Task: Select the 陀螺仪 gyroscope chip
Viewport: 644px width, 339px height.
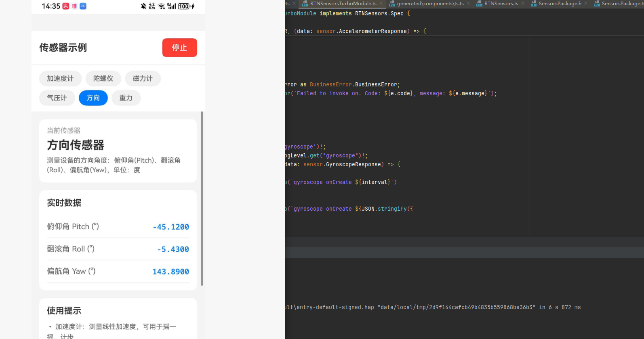Action: click(103, 78)
